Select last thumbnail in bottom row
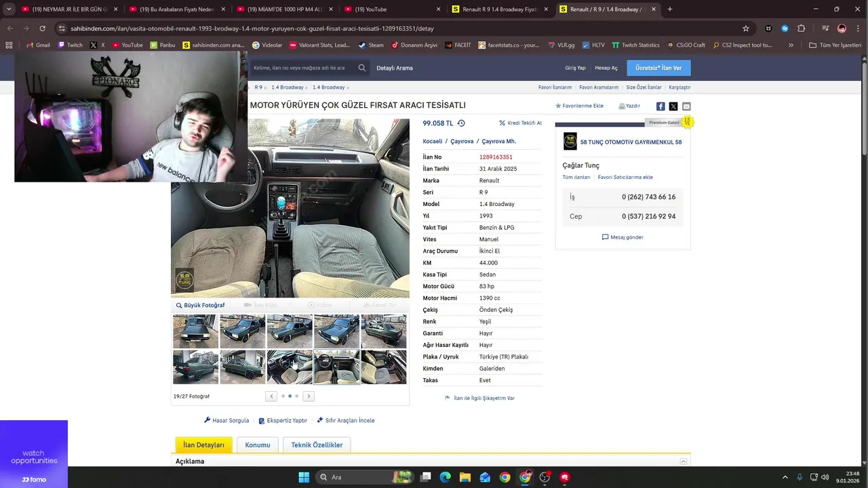This screenshot has width=868, height=488. 384,367
